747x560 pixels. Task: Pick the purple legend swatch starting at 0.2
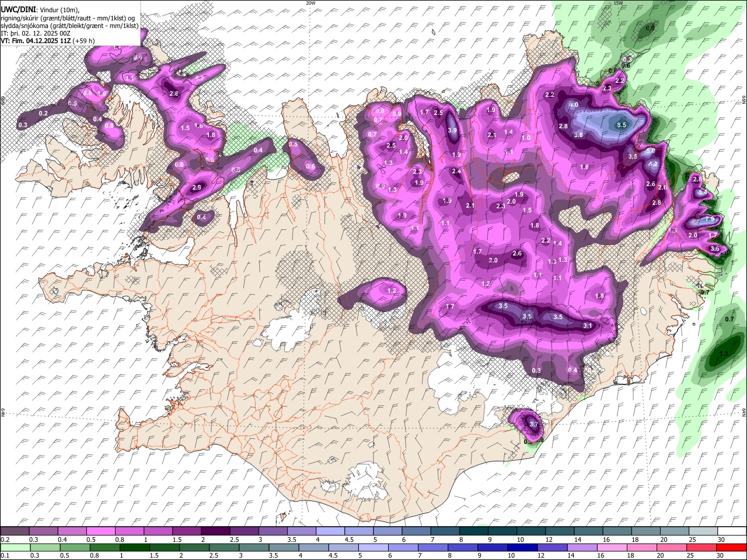pyautogui.click(x=15, y=531)
